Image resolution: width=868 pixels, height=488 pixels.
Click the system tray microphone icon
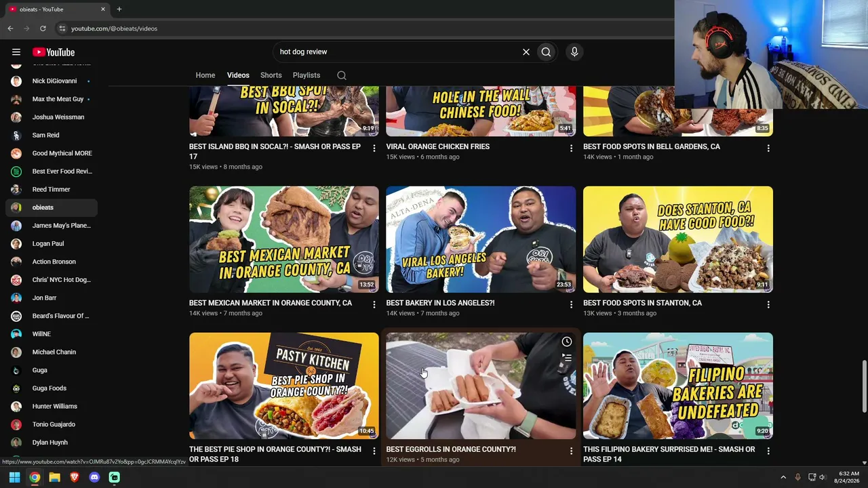(x=797, y=477)
